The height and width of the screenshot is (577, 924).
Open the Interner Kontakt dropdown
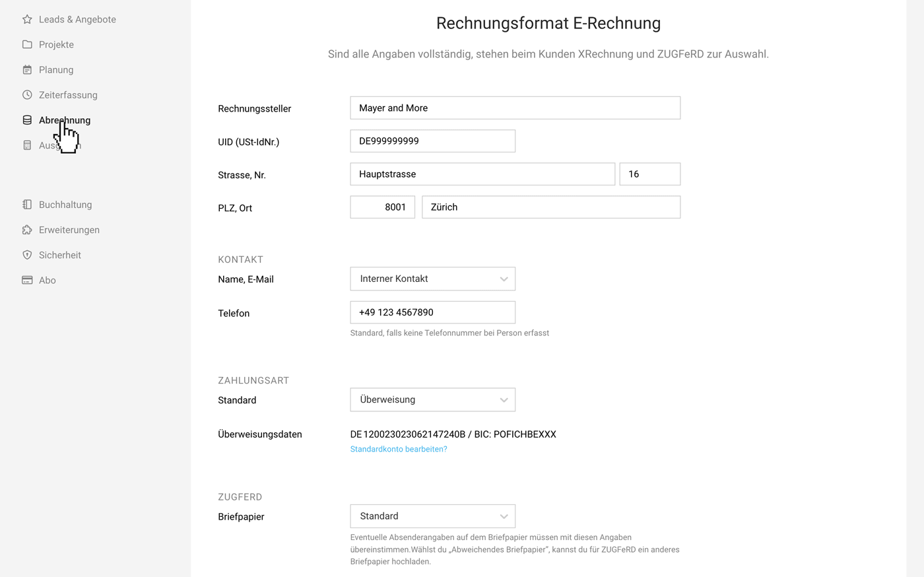point(432,279)
